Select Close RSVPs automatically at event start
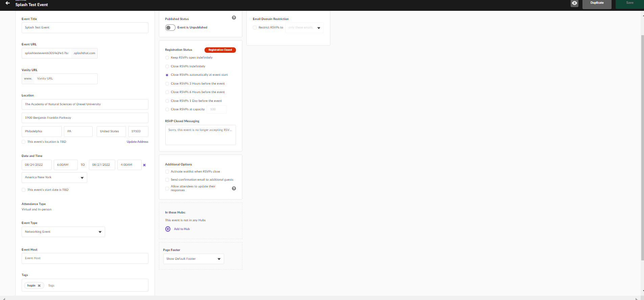Viewport: 644px width, 300px height. click(x=167, y=75)
